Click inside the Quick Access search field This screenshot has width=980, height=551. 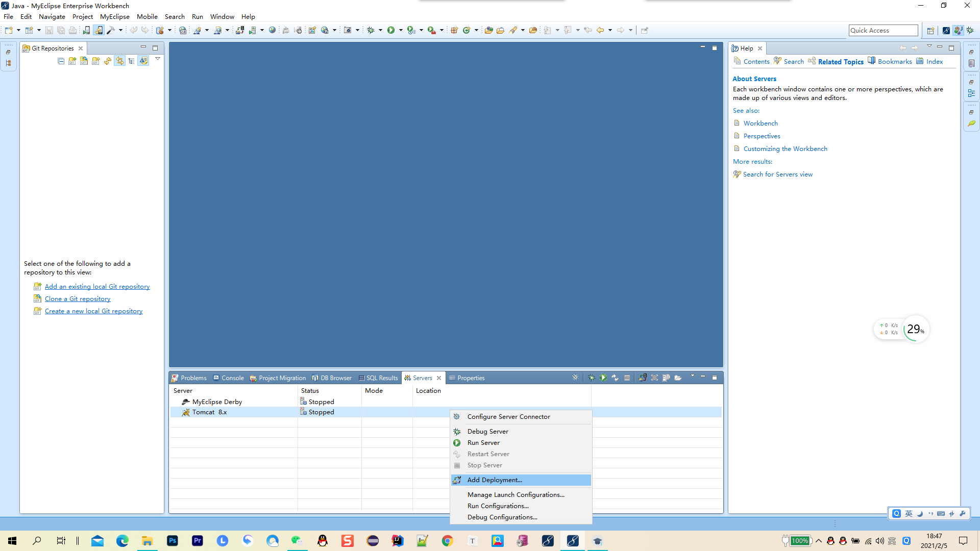884,30
